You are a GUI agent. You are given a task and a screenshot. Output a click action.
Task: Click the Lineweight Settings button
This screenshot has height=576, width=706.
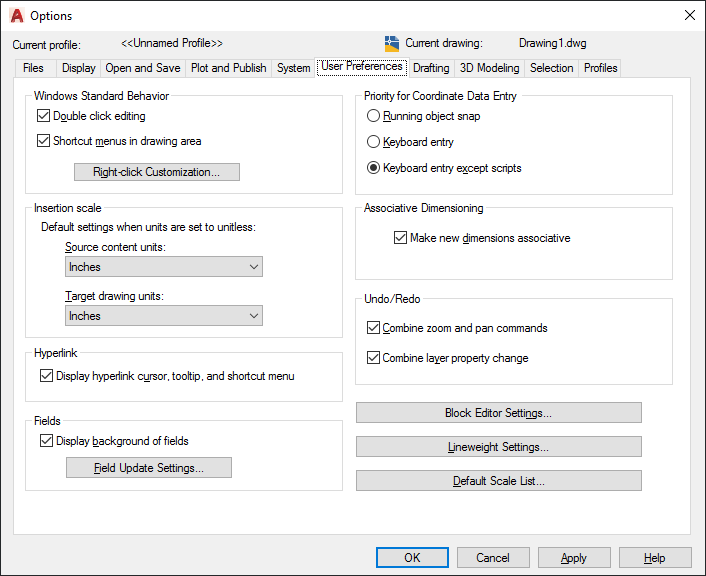click(x=498, y=447)
